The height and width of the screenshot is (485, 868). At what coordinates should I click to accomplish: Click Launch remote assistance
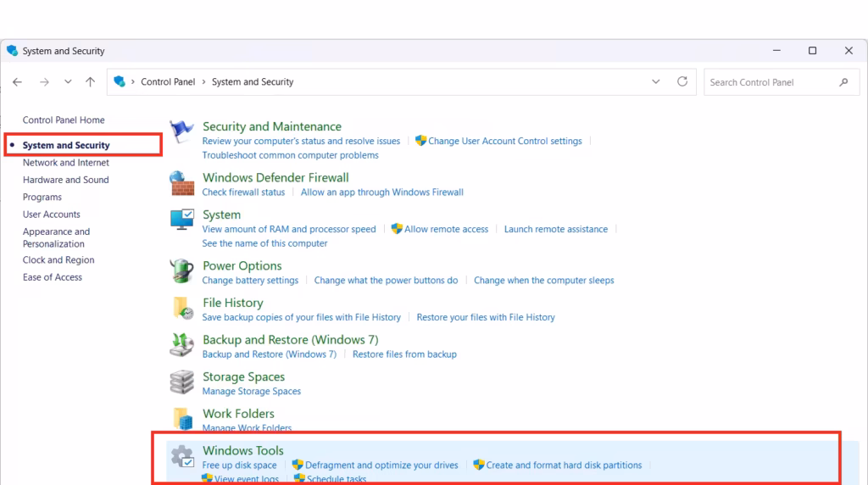coord(556,229)
